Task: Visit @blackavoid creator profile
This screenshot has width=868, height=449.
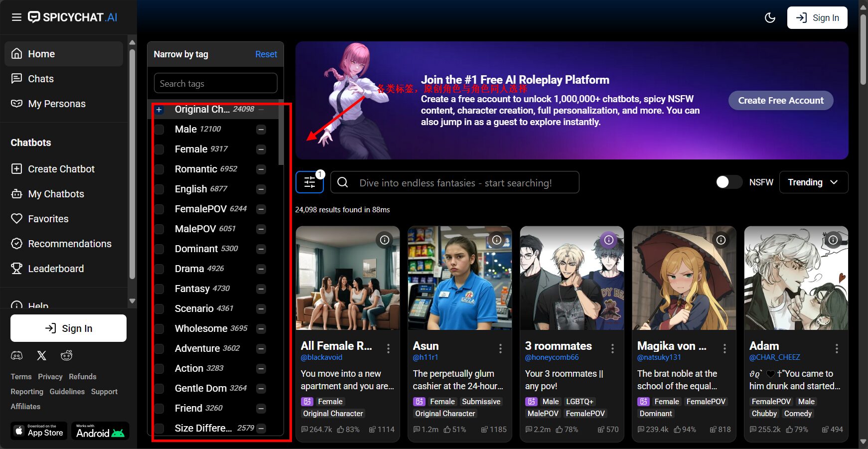Action: 321,357
